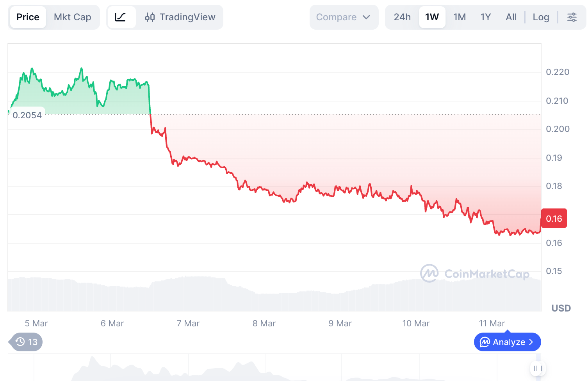Open chart settings sliders icon

coord(572,17)
